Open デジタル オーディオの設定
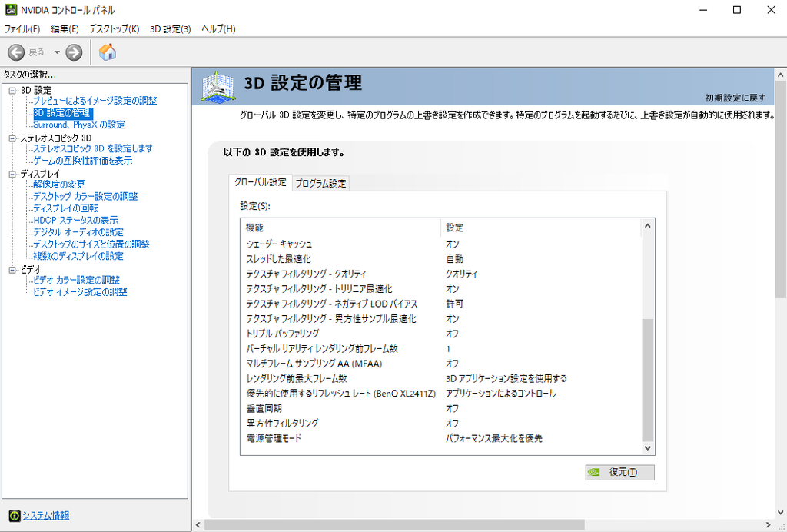Screen dimensions: 787x532 pos(78,232)
